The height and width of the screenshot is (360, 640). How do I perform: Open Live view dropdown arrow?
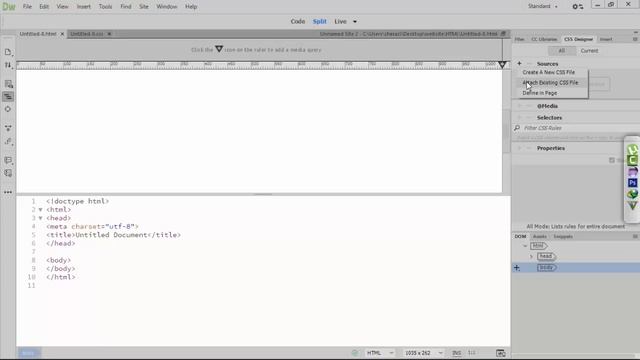[x=354, y=22]
